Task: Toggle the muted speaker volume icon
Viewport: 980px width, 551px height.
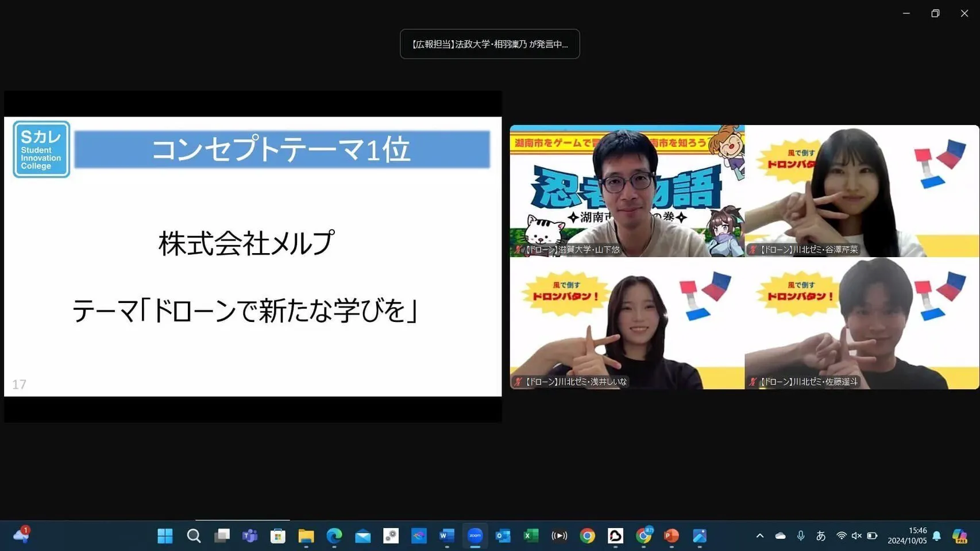Action: (x=856, y=536)
